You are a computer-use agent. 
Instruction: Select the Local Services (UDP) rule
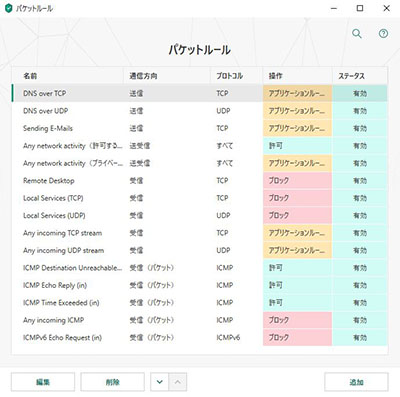[200, 215]
